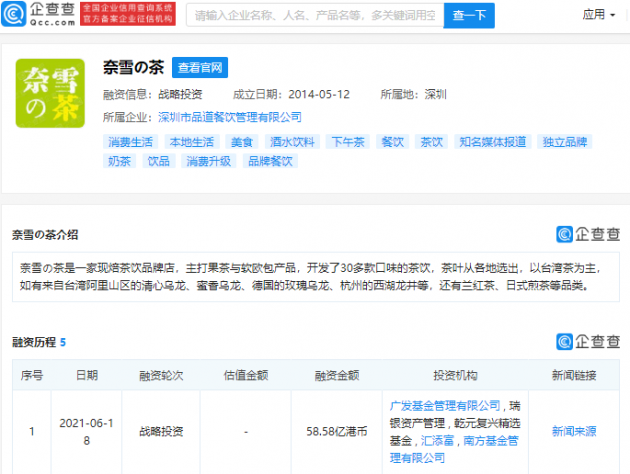Click the red official credit agency badge
630x474 pixels.
tap(128, 14)
